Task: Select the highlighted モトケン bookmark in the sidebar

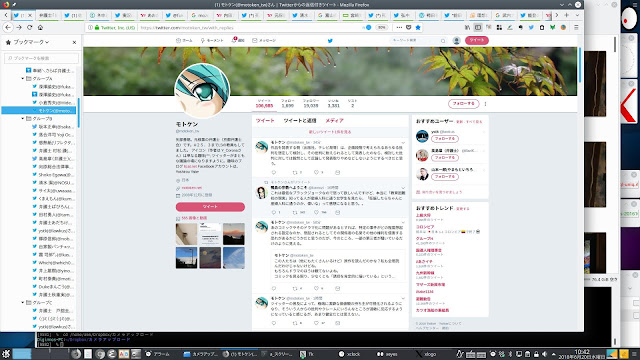Action: coord(39,110)
